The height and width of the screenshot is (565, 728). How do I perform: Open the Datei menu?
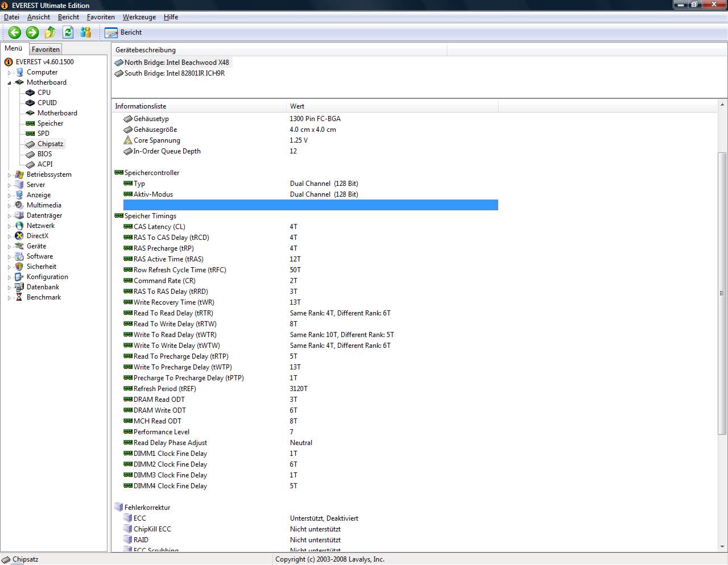[11, 17]
